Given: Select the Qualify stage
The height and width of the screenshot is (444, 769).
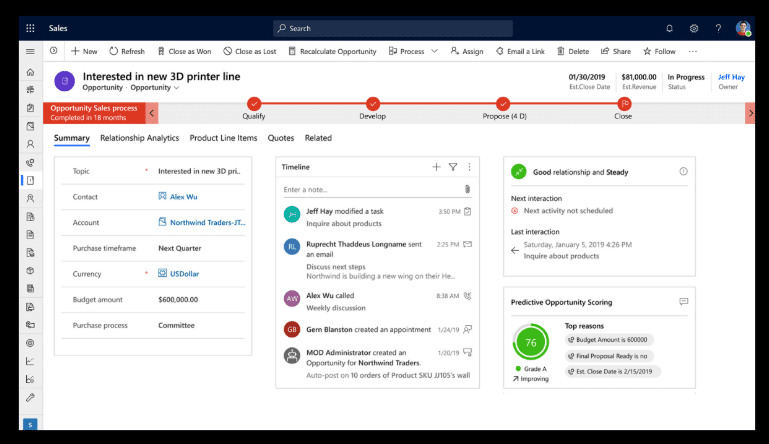Looking at the screenshot, I should click(x=254, y=104).
